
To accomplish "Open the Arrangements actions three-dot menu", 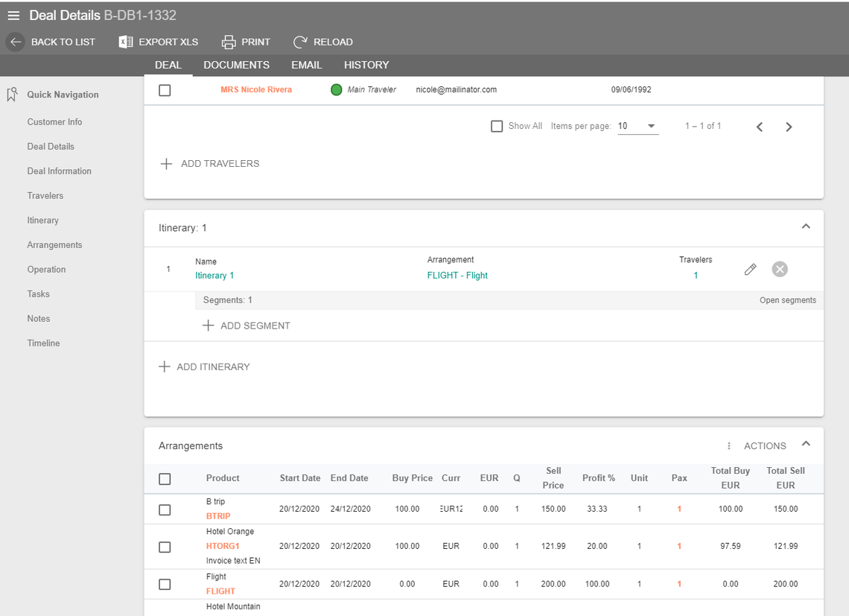I will pyautogui.click(x=729, y=446).
